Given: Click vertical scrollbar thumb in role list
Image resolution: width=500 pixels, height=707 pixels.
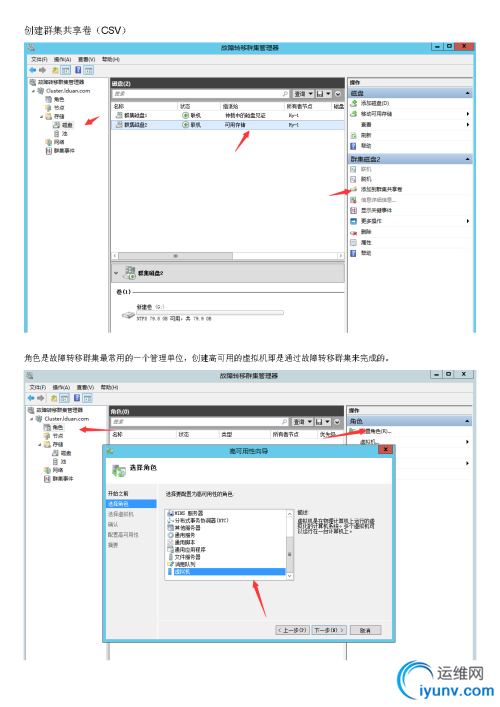Looking at the screenshot, I should point(289,555).
